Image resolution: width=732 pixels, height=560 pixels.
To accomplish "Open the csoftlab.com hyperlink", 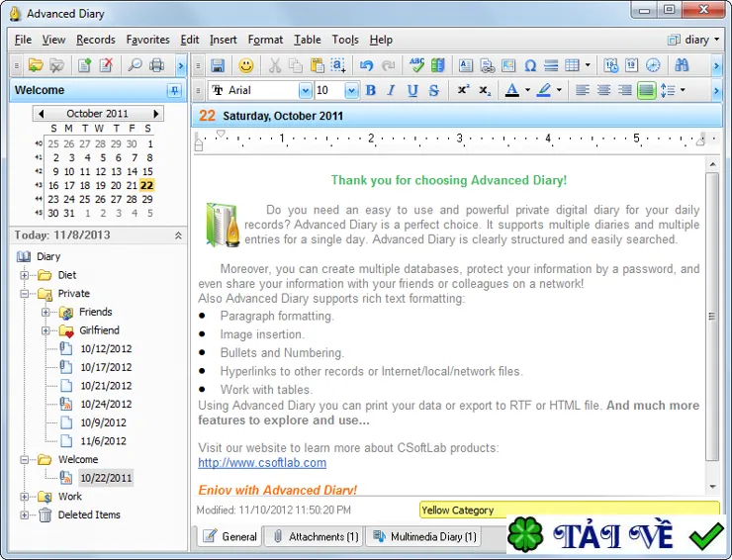I will pos(262,463).
